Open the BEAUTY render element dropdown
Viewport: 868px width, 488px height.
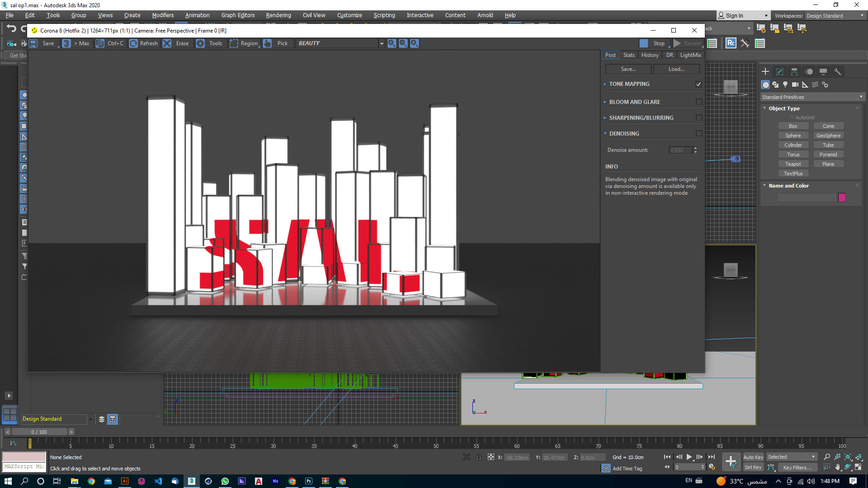pyautogui.click(x=382, y=43)
